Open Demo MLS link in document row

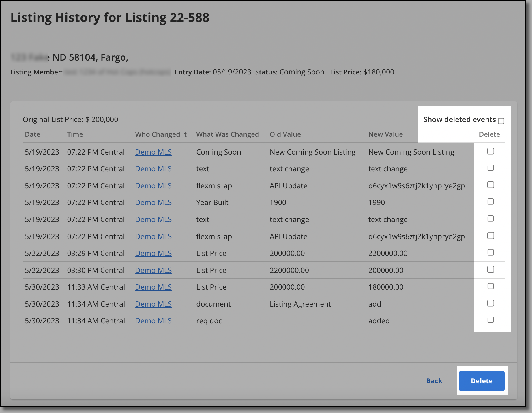pos(153,304)
